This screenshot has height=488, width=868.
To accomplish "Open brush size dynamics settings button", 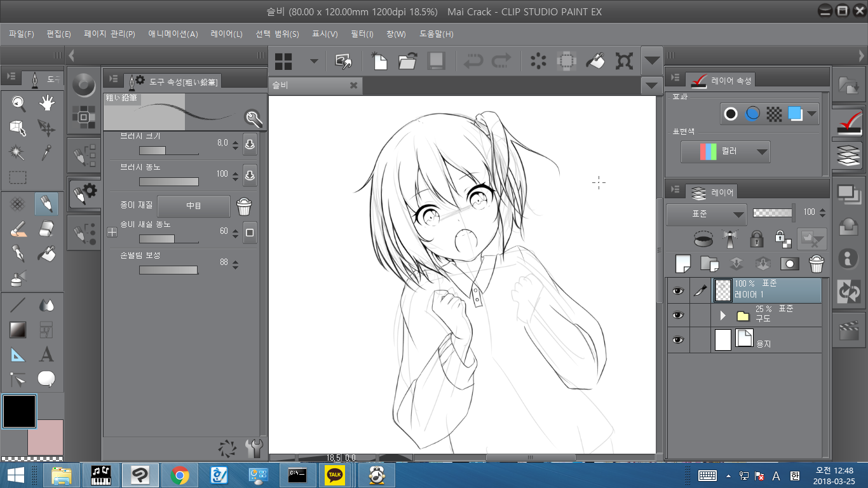I will (x=250, y=144).
